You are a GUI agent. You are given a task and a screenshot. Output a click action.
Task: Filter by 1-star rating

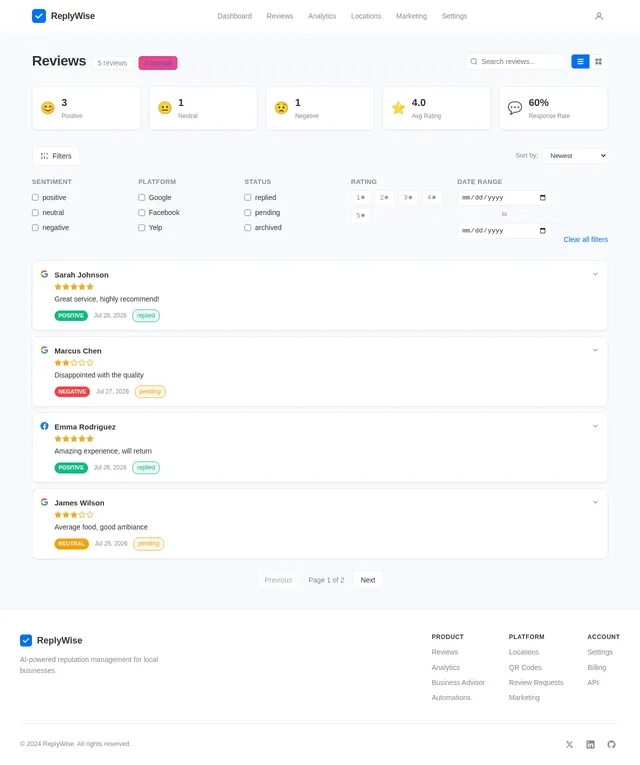360,198
